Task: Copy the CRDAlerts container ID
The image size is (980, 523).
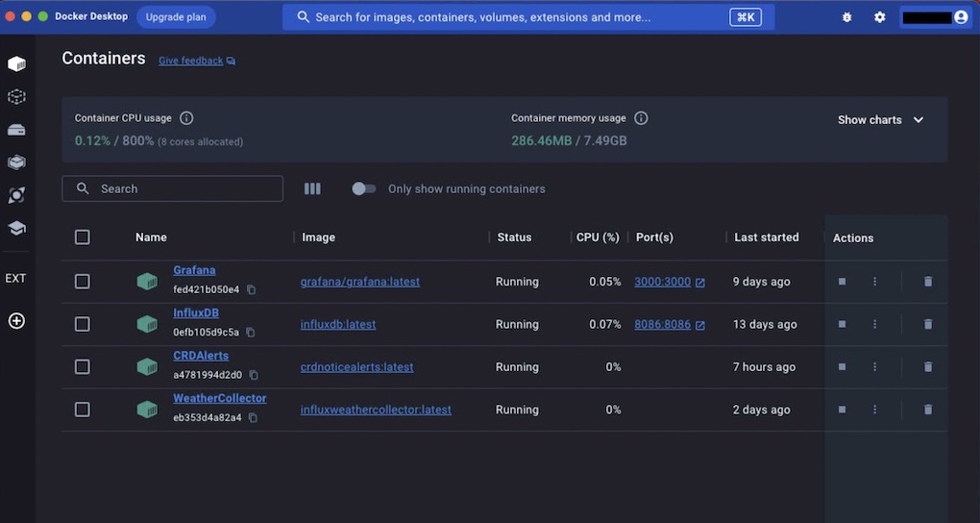Action: (x=254, y=375)
